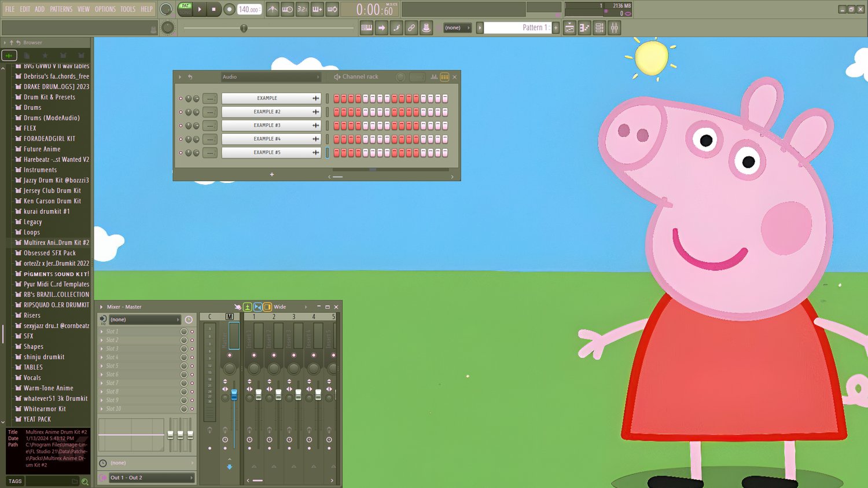Mute the EXAMPLE channel with its LED
The height and width of the screenshot is (488, 868).
point(181,98)
